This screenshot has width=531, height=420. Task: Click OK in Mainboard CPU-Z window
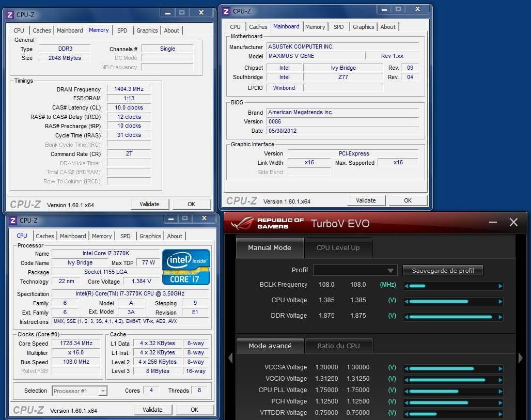tap(408, 200)
